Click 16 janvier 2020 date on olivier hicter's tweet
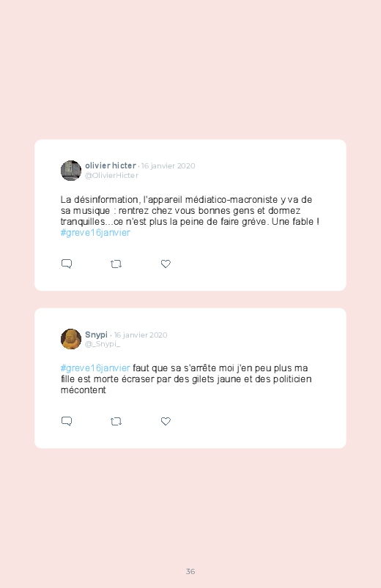 click(x=169, y=165)
